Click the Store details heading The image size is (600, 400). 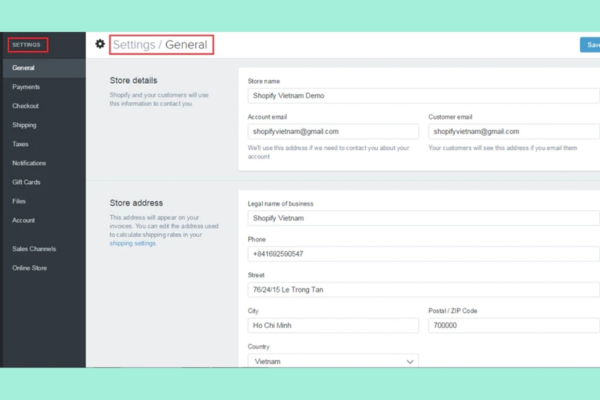(134, 80)
